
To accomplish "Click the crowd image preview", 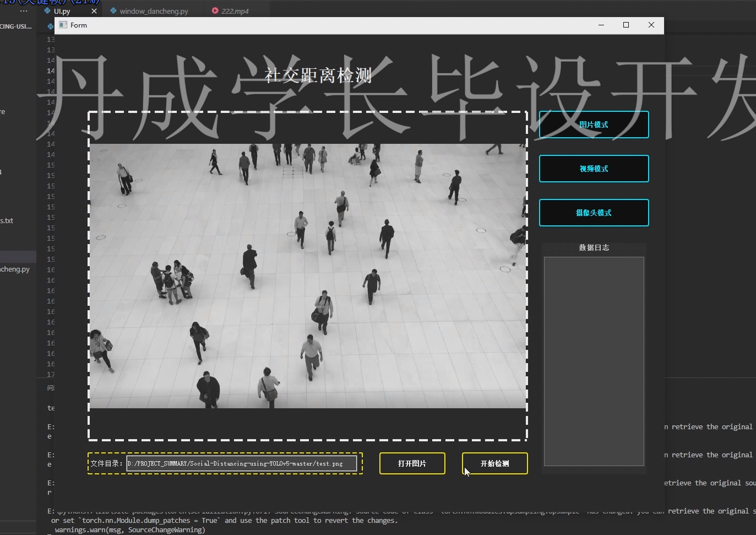I will pos(307,275).
